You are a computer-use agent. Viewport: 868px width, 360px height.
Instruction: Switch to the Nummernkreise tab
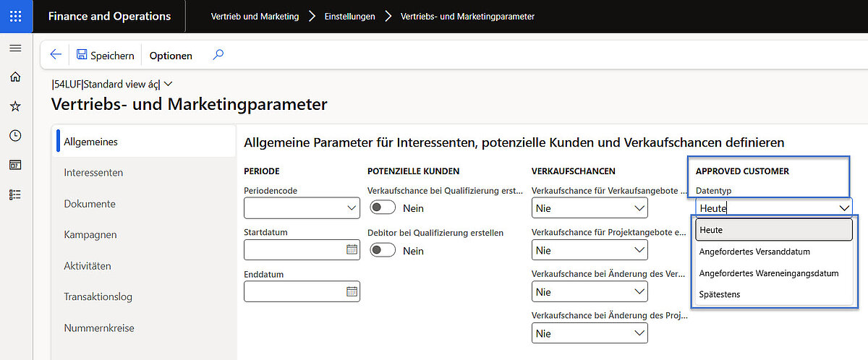tap(99, 327)
